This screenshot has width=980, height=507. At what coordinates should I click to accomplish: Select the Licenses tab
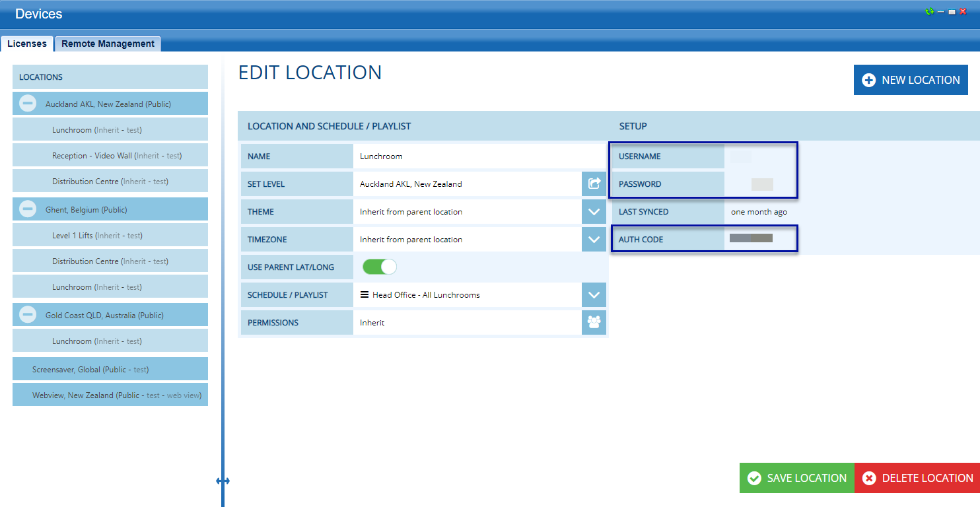[x=27, y=44]
